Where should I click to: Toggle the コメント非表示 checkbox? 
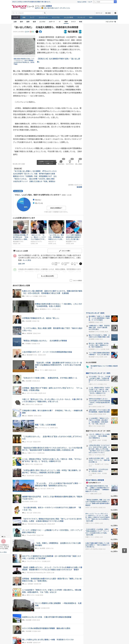[x=71, y=280]
